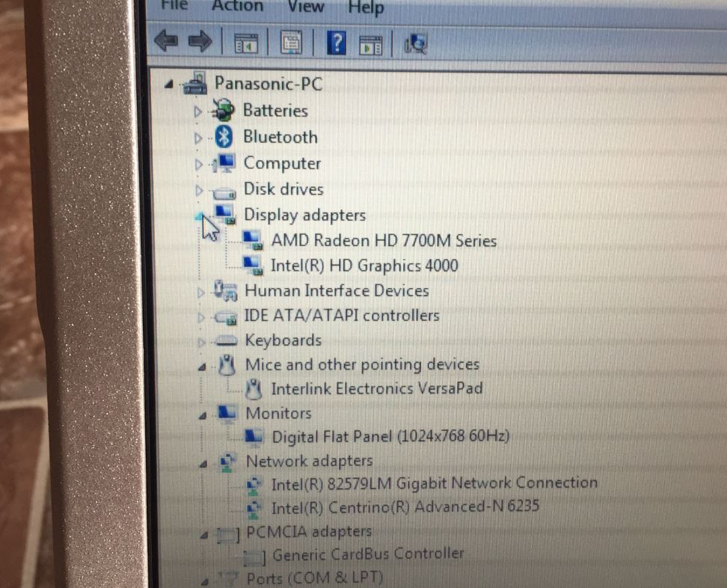727x588 pixels.
Task: Click the Mice category mouse icon
Action: tap(227, 365)
